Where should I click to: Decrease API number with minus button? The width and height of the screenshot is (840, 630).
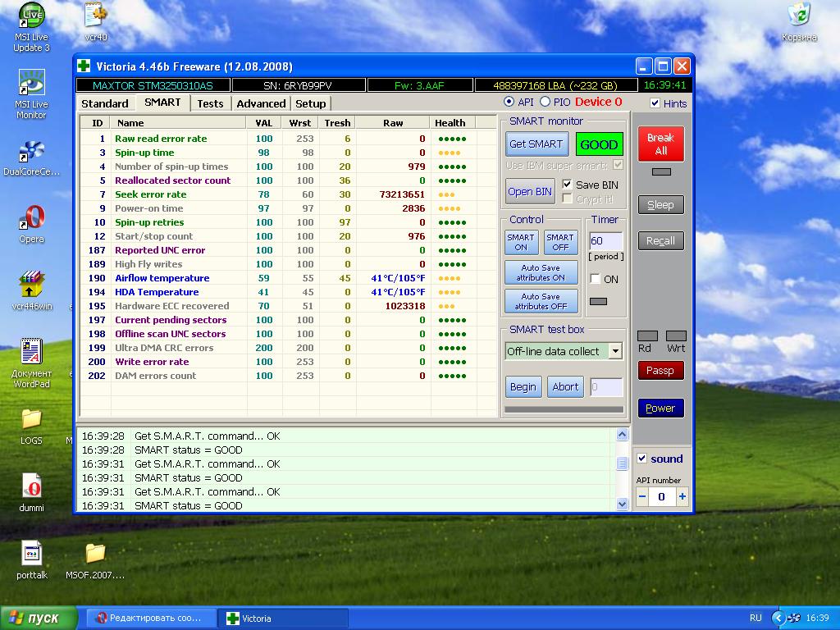pos(642,497)
